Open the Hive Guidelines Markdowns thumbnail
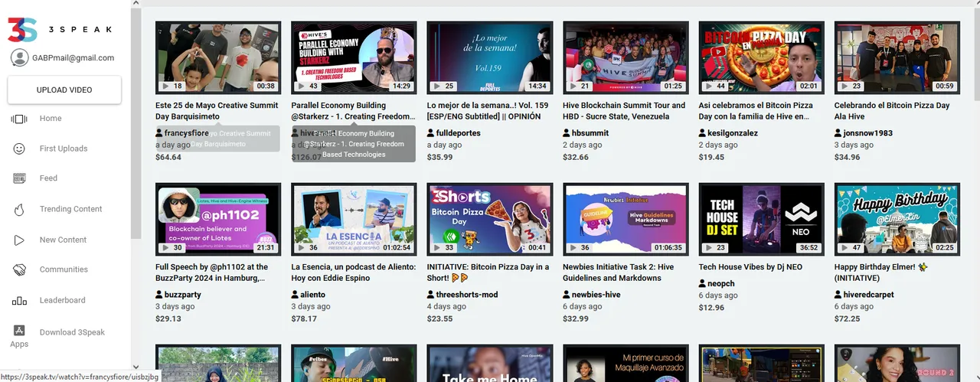Image resolution: width=980 pixels, height=382 pixels. [626, 219]
